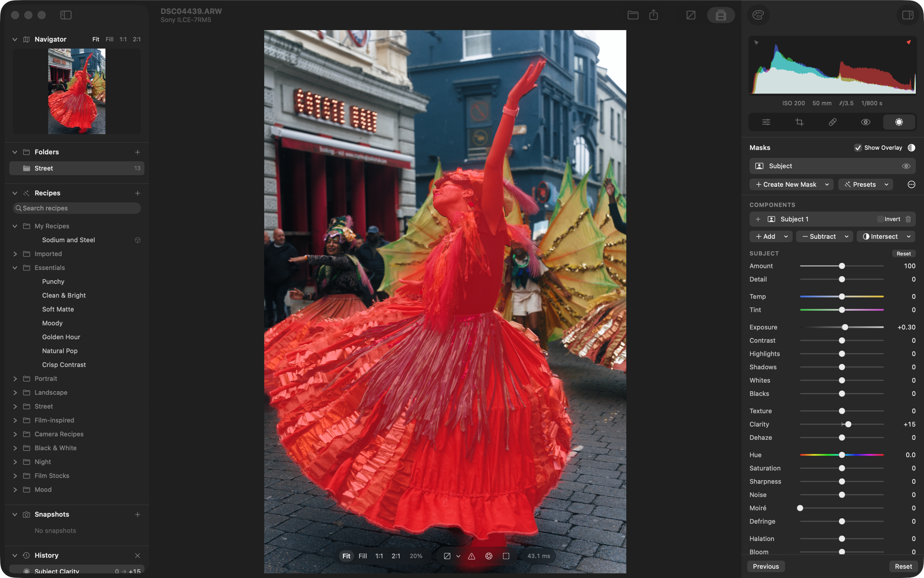
Task: Click the Exposure slider handle
Action: pos(845,327)
